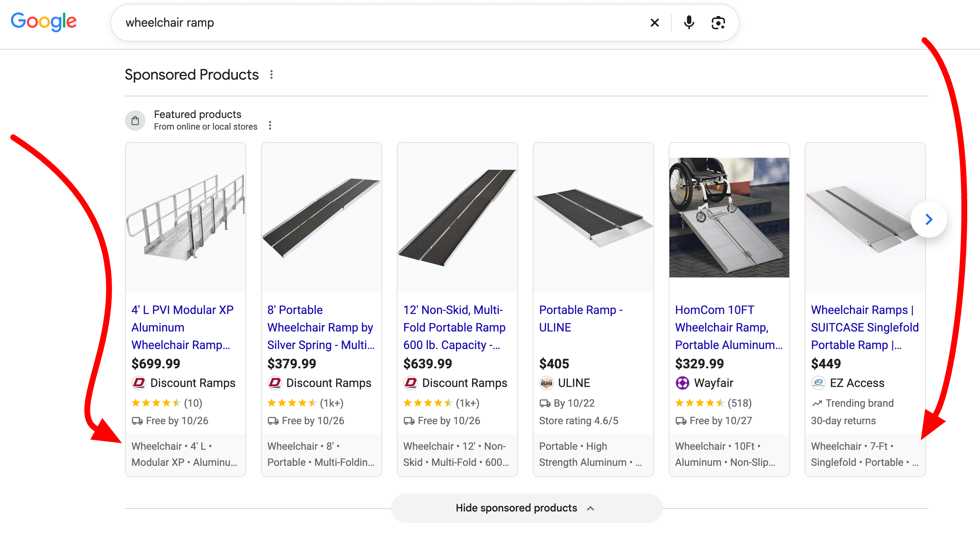Collapse with Hide sponsored products button
This screenshot has width=980, height=533.
(527, 508)
